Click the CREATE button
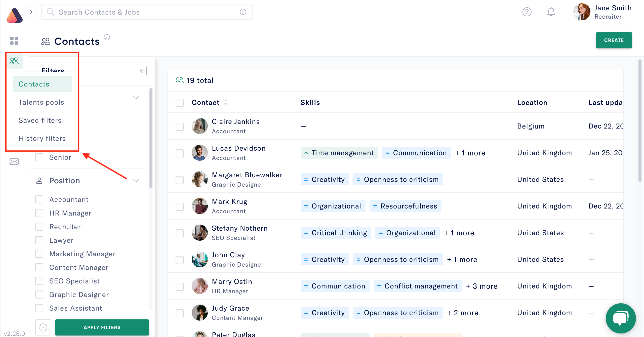644x337 pixels. point(614,40)
